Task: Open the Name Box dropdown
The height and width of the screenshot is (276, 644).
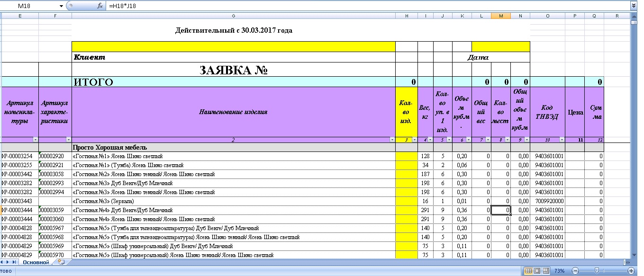Action: (61, 6)
